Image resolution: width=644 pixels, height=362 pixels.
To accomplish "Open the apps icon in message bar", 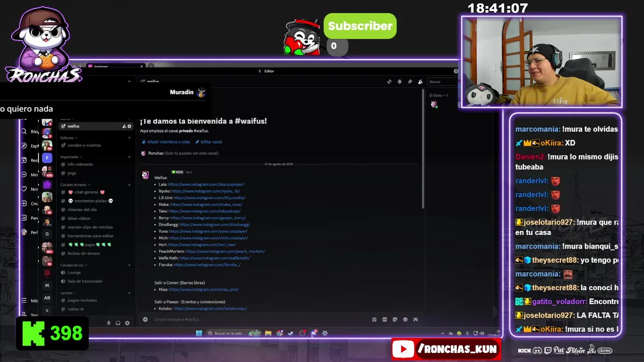I will click(416, 319).
